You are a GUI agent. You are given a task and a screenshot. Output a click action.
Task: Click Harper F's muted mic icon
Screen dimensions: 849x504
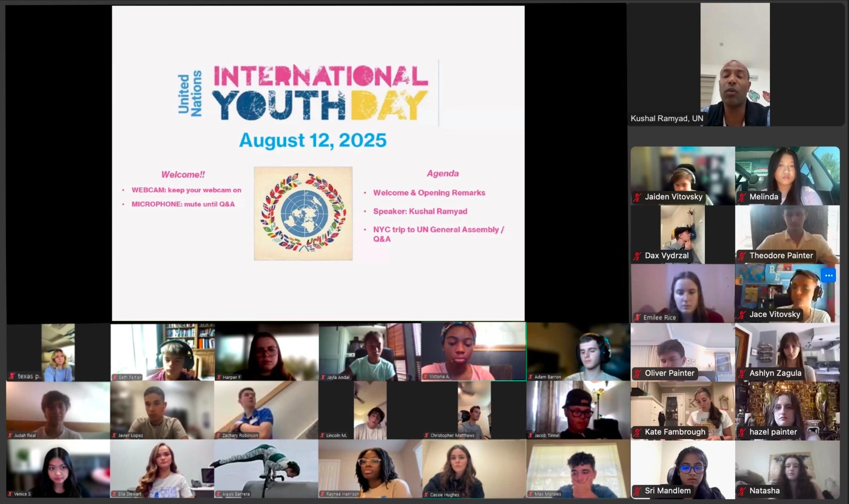pos(219,377)
